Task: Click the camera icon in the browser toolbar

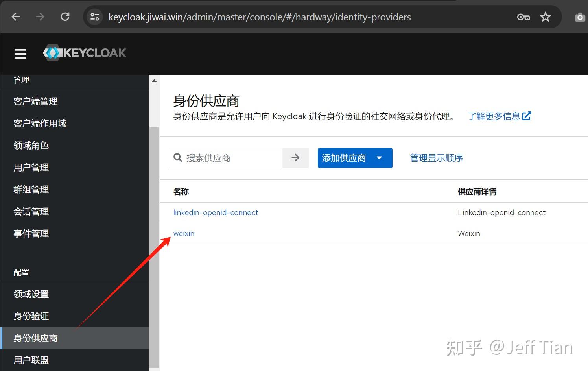Action: pyautogui.click(x=579, y=17)
